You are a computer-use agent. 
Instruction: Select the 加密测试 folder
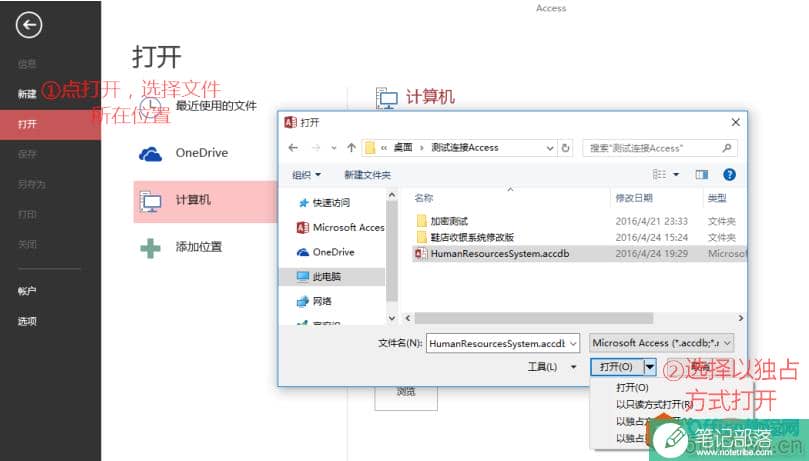pos(449,221)
